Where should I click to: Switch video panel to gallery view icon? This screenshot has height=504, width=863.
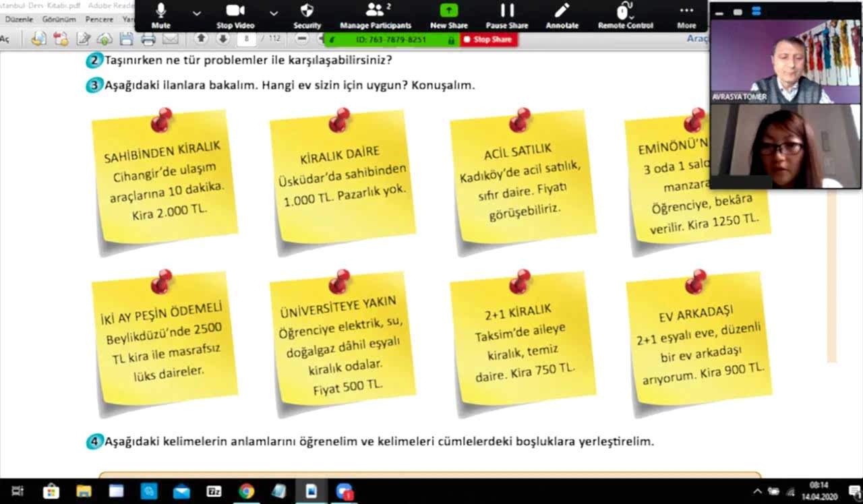pos(756,11)
